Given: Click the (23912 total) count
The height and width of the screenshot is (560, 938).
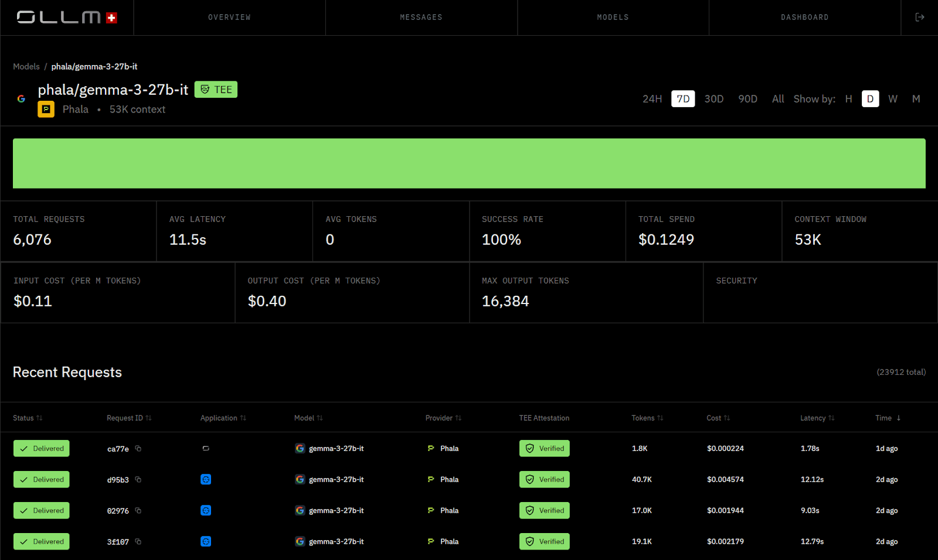Looking at the screenshot, I should 901,373.
